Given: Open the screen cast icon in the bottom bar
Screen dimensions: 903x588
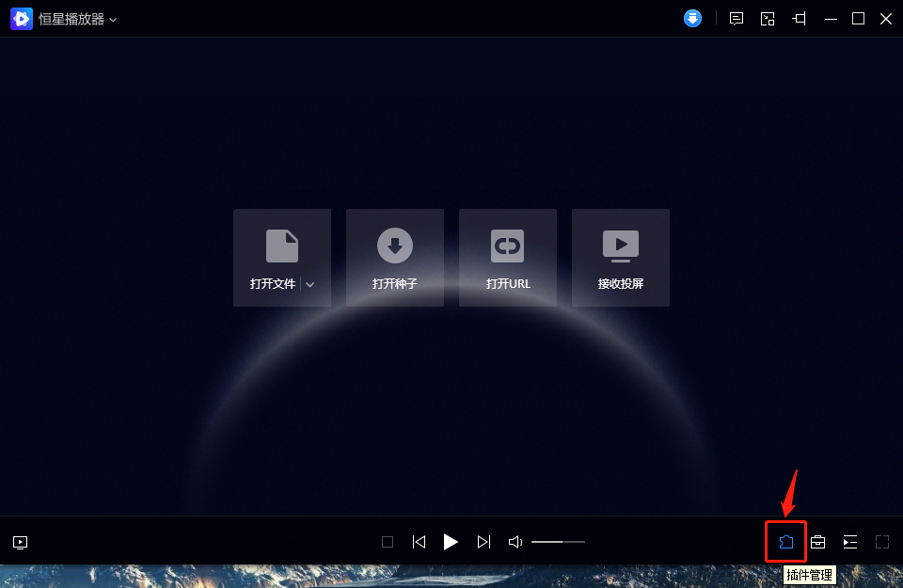Looking at the screenshot, I should [20, 542].
